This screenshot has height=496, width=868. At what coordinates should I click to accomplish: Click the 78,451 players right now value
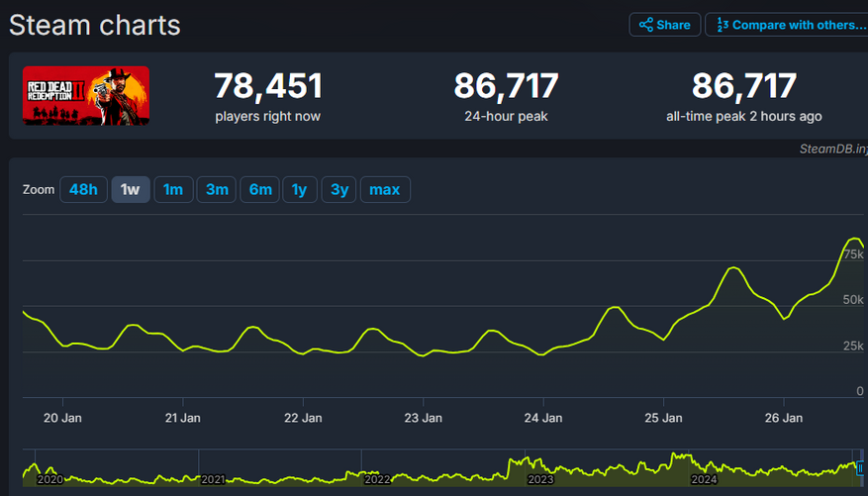pos(268,86)
